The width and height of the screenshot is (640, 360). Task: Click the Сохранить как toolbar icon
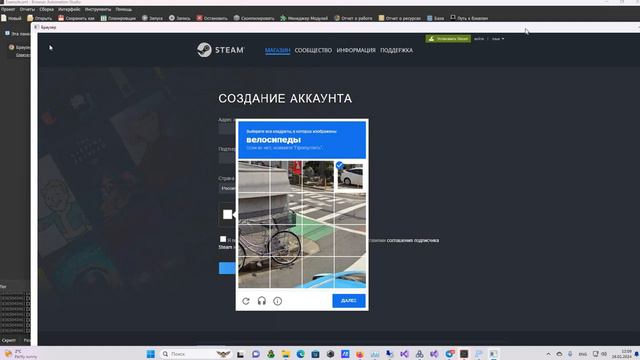(x=76, y=18)
